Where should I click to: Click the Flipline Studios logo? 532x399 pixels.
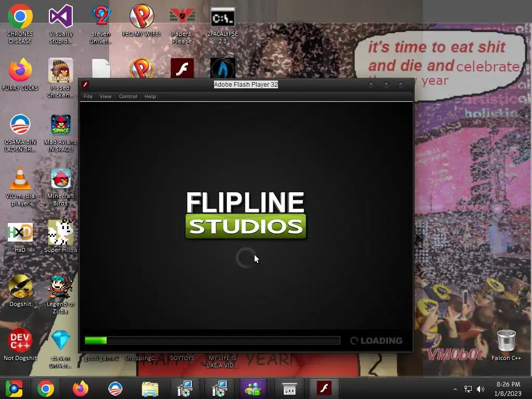[x=246, y=215]
